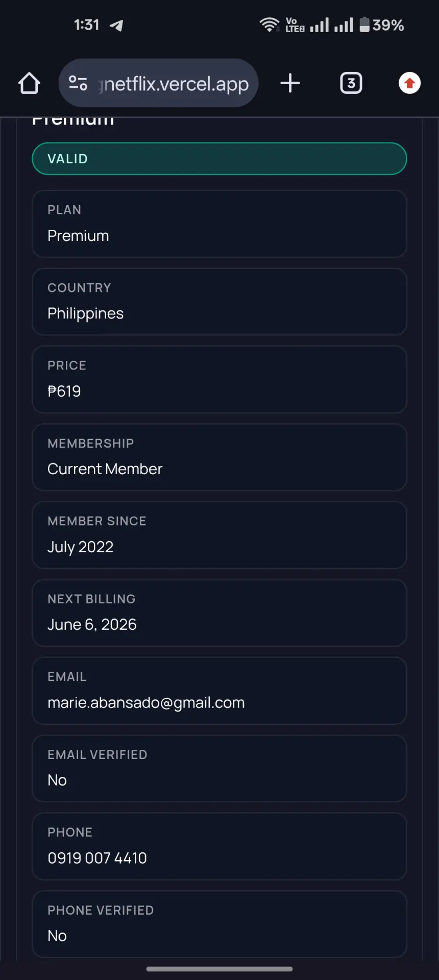Screen dimensions: 439x980
Task: Tap the Member Since July 2022 card
Action: 219,535
